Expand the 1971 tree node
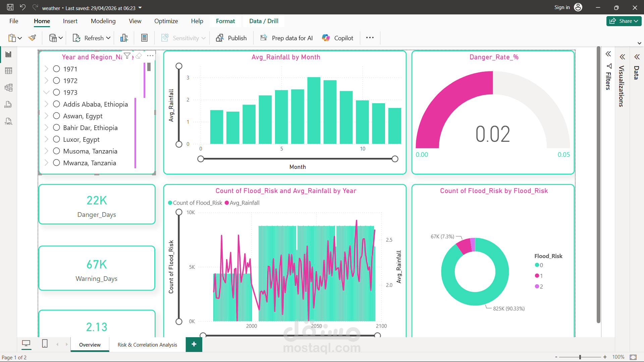644x362 pixels. pyautogui.click(x=46, y=69)
